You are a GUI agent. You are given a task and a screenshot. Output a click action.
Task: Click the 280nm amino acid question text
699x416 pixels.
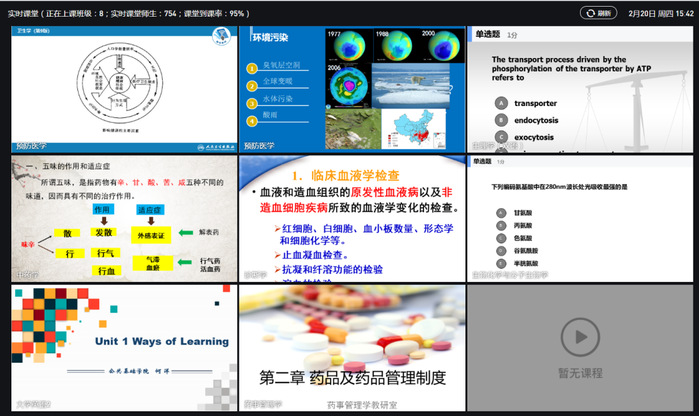coord(559,187)
